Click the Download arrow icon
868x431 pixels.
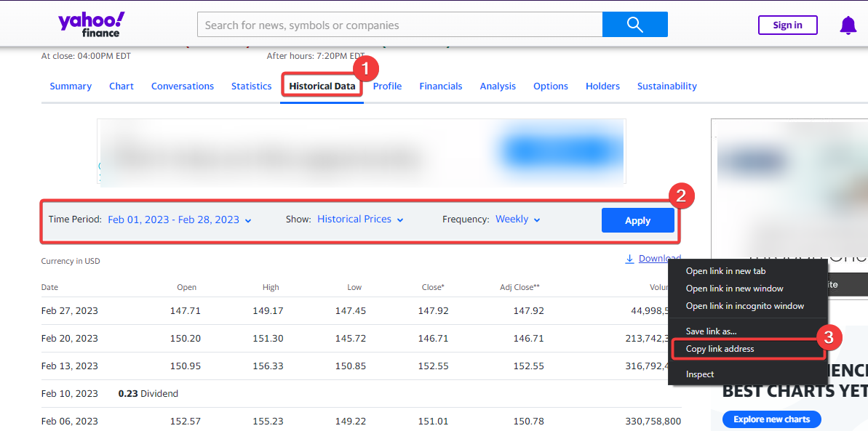629,259
